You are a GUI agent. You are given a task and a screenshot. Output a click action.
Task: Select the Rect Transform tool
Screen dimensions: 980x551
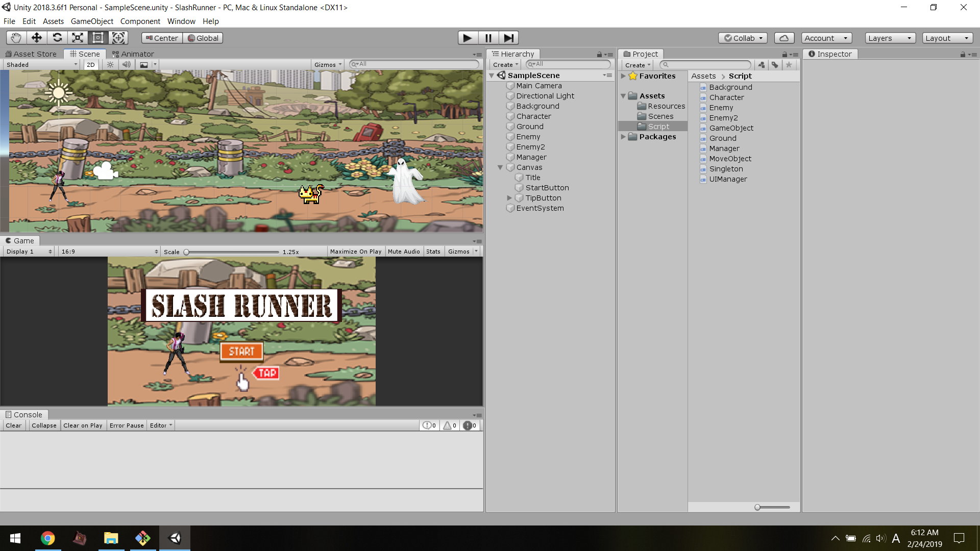click(98, 38)
